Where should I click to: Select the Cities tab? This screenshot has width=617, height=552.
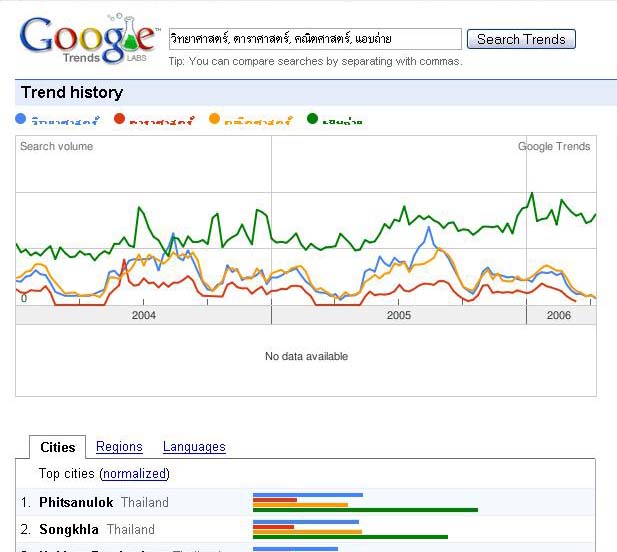tap(57, 447)
